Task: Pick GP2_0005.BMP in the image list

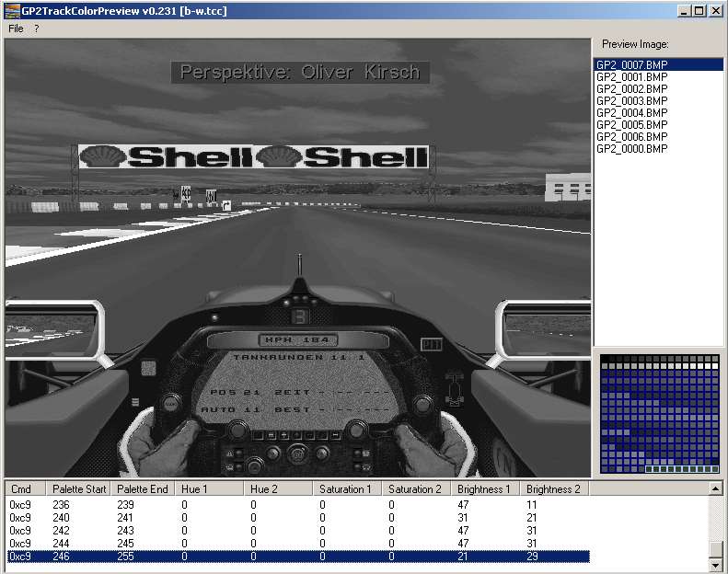Action: point(631,125)
